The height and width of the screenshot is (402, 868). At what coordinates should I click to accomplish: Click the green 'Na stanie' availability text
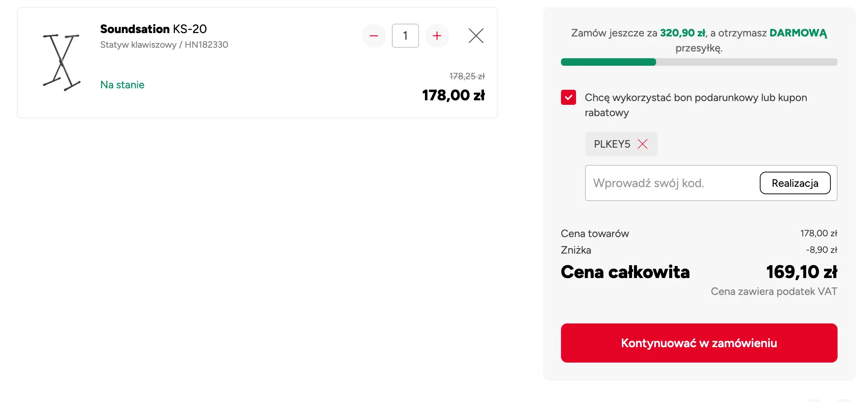point(122,85)
